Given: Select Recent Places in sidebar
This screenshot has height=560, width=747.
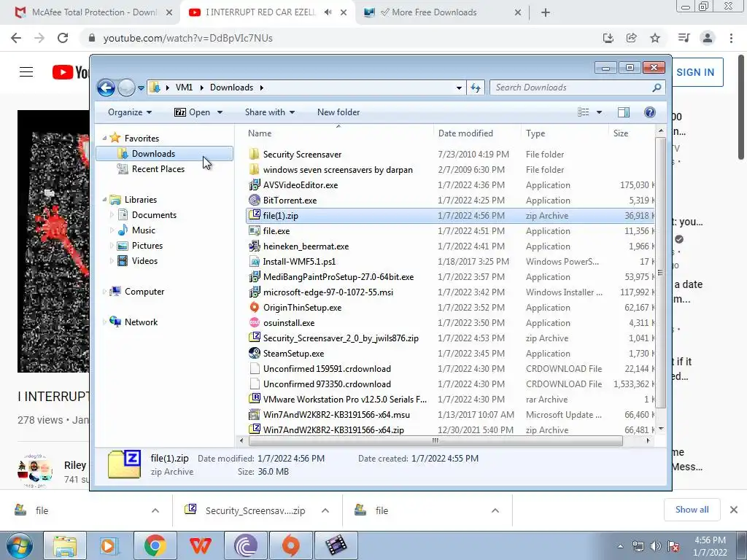Looking at the screenshot, I should click(x=158, y=169).
